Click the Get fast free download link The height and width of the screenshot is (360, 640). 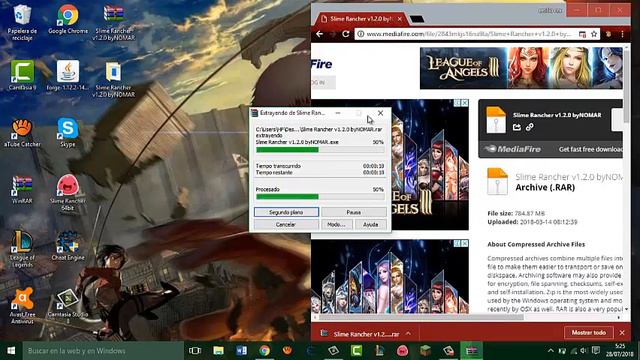tap(591, 149)
